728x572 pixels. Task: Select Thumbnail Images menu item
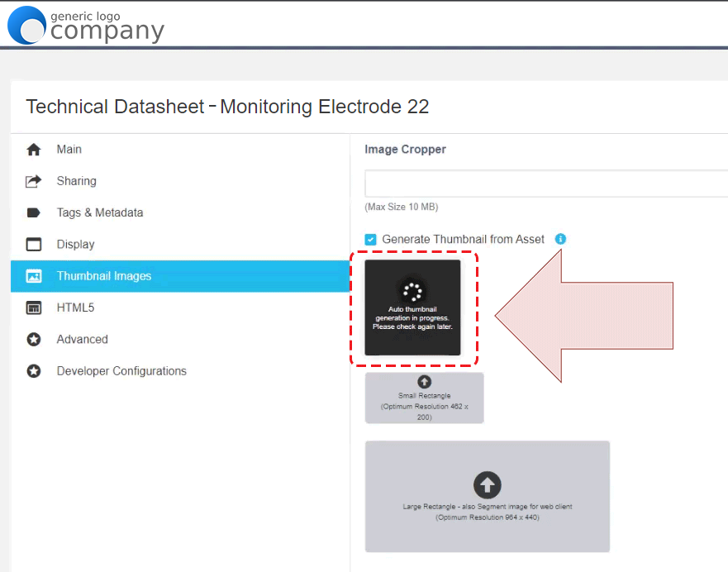[x=180, y=276]
